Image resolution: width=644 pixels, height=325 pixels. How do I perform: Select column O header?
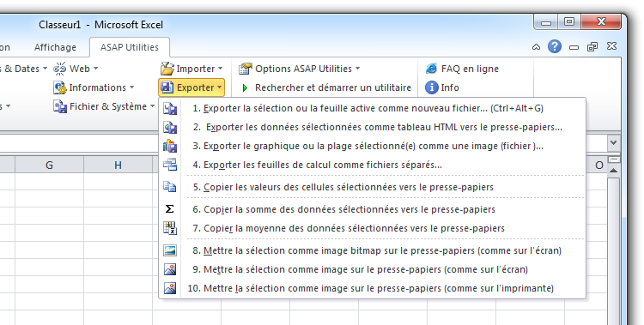598,165
